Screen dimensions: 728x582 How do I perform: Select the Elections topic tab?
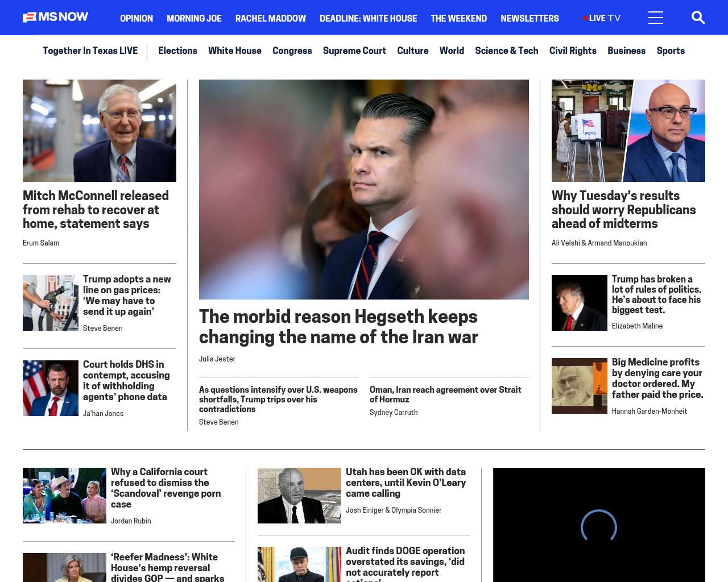[177, 51]
